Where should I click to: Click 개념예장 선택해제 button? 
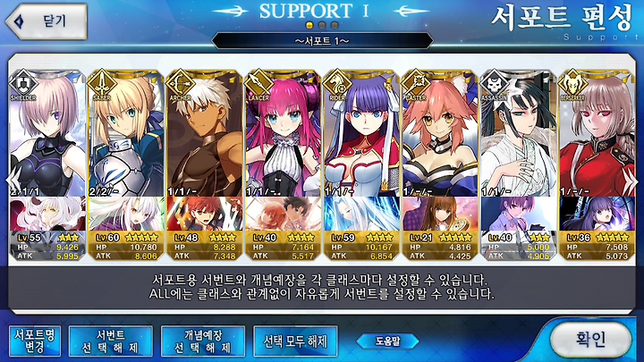tap(203, 341)
